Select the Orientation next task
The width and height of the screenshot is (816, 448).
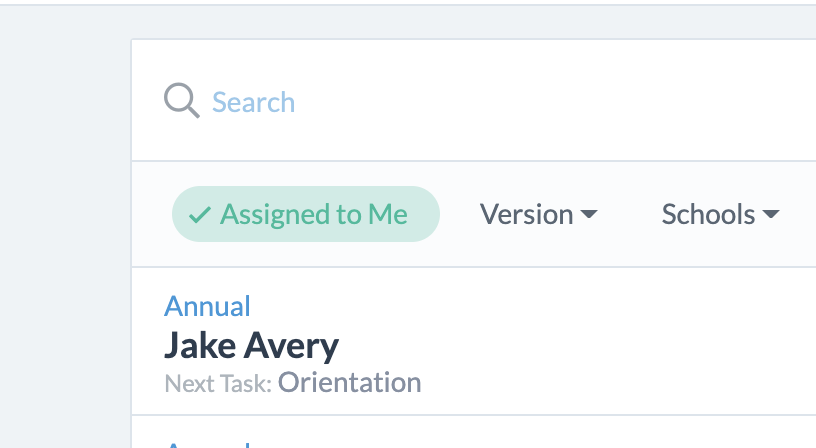[x=349, y=382]
